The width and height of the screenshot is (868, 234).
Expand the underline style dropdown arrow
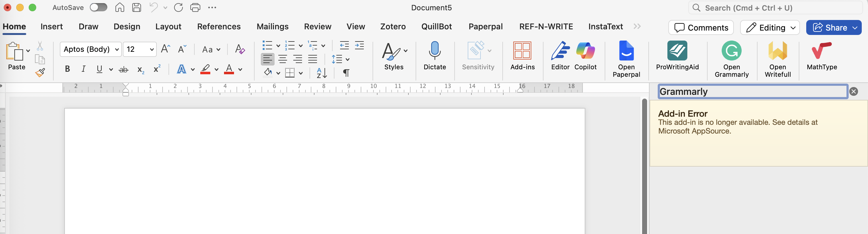coord(110,70)
